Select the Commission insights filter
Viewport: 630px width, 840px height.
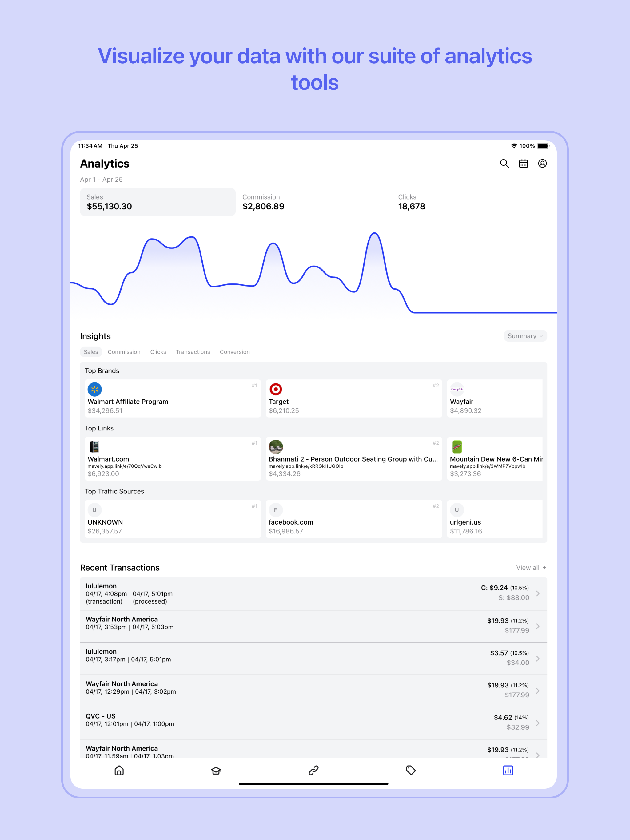pos(124,352)
